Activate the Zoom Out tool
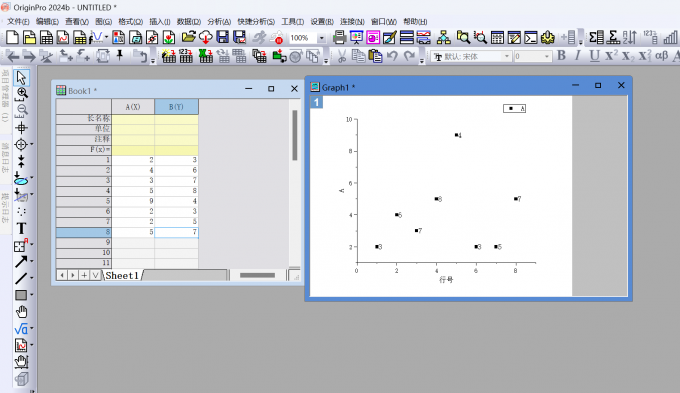Screen dimensions: 680x393 (x=22, y=110)
